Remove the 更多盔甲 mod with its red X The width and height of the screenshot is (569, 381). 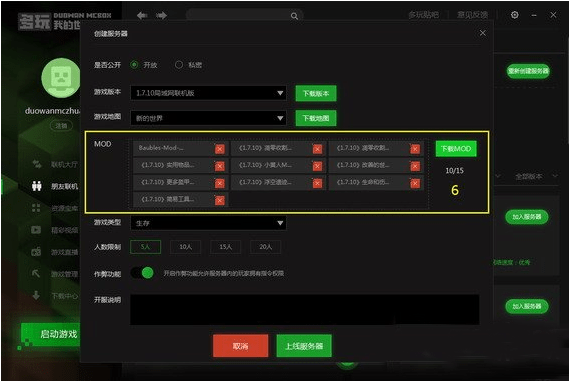220,183
